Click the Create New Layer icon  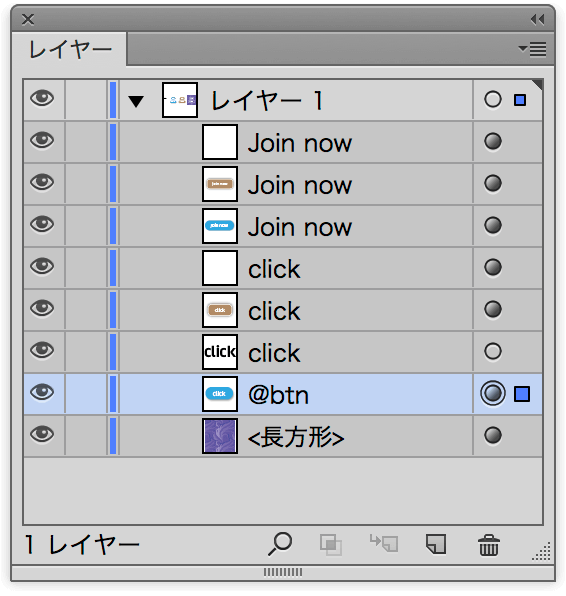click(x=436, y=544)
